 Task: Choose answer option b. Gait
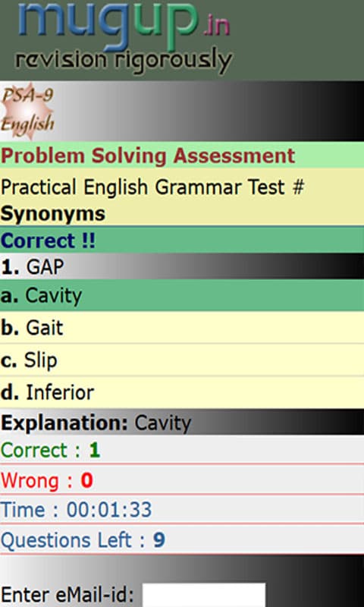click(x=182, y=328)
